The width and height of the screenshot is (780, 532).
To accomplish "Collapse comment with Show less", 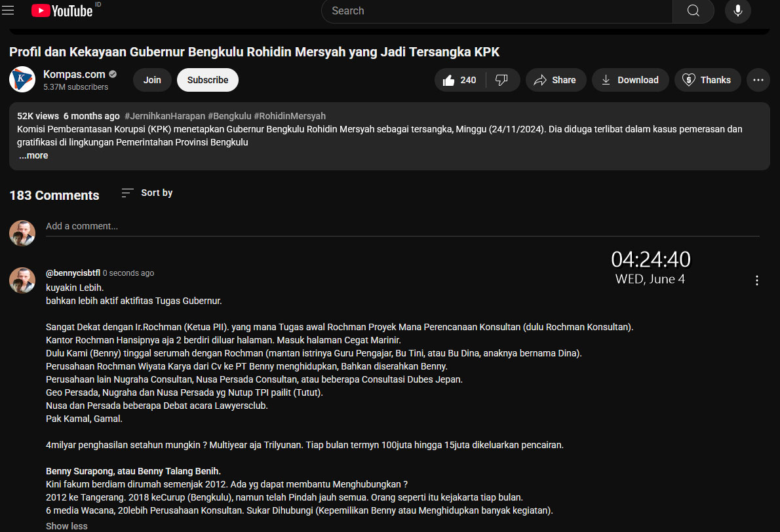I will coord(67,526).
